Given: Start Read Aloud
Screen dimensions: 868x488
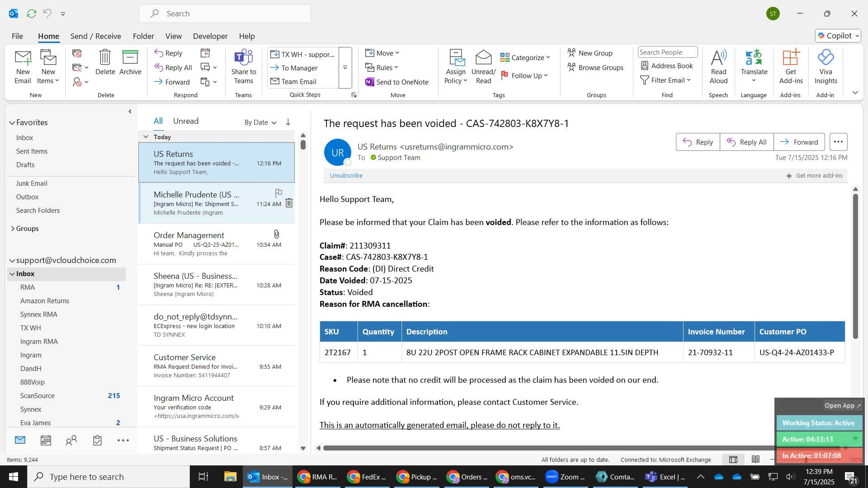Looking at the screenshot, I should (x=718, y=67).
